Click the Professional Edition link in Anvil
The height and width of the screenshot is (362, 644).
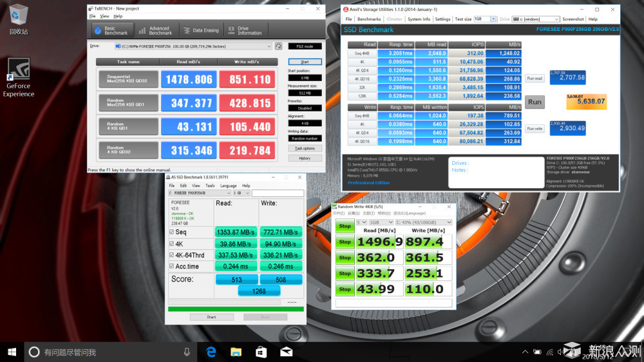[368, 182]
